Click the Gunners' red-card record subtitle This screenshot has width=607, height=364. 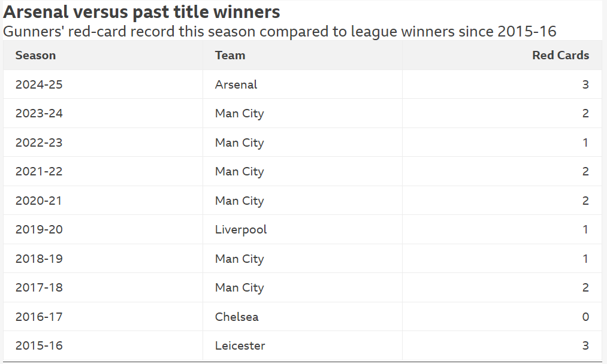(x=280, y=31)
